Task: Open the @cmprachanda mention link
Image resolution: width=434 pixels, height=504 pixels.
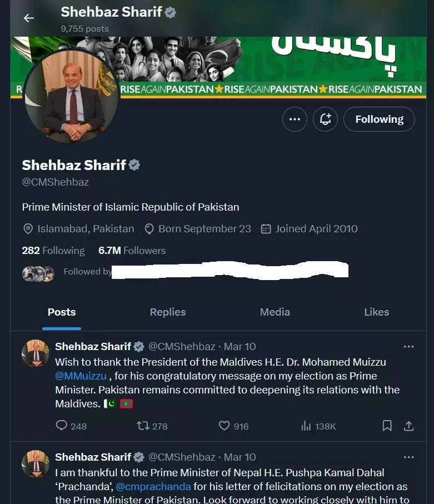Action: point(153,486)
